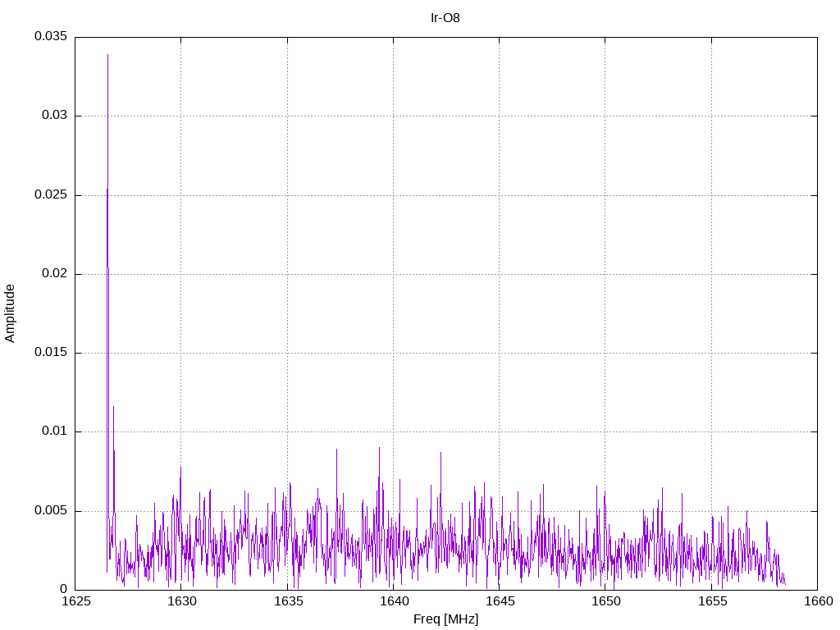Screen dimensions: 840x630
Task: Click the 1635 x-axis tick label
Action: tap(287, 602)
